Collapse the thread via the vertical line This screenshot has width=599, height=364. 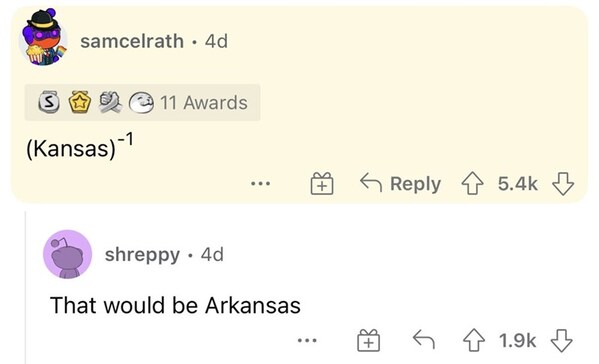(x=26, y=286)
